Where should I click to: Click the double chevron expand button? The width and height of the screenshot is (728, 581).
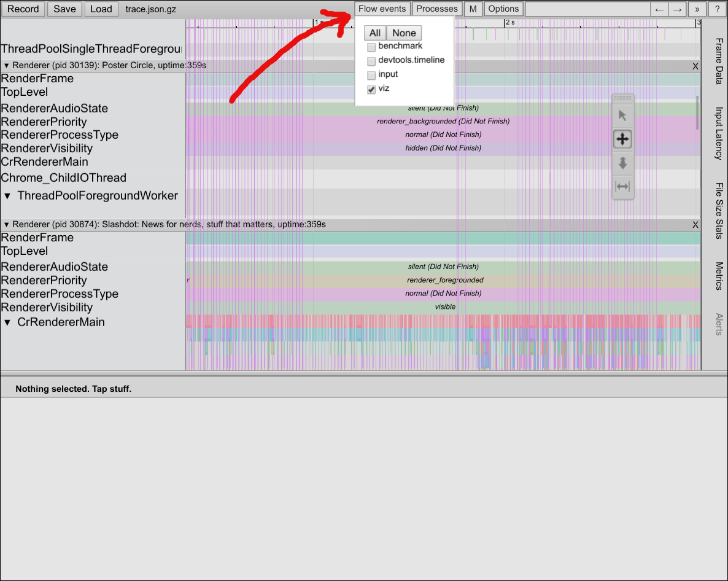(x=697, y=9)
